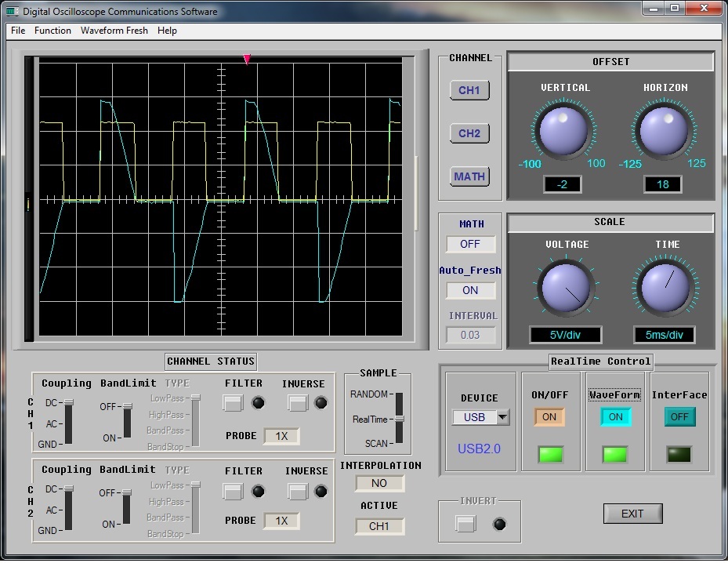The image size is (728, 563).
Task: Click the oscilloscope application title bar icon
Action: click(12, 11)
